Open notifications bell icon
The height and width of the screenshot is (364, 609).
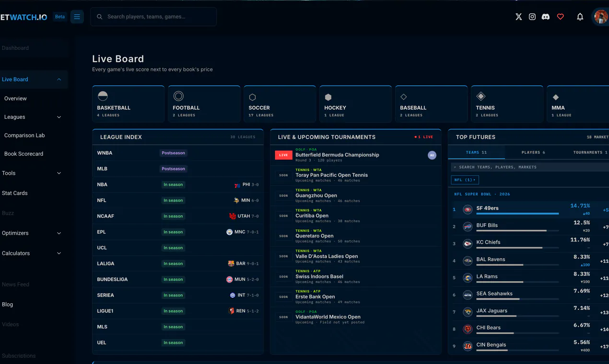(580, 17)
